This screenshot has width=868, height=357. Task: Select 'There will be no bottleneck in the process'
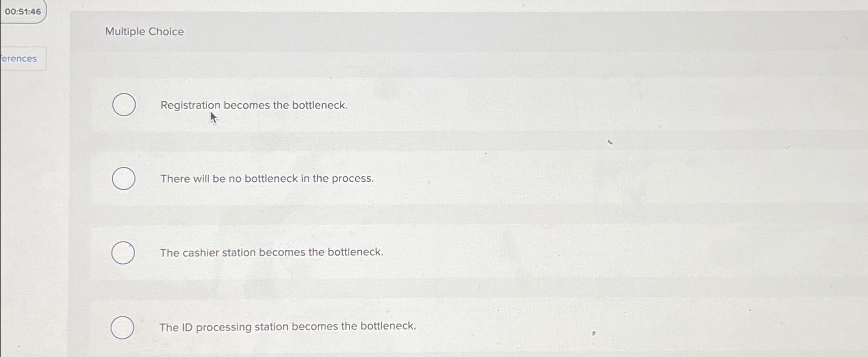[x=123, y=179]
